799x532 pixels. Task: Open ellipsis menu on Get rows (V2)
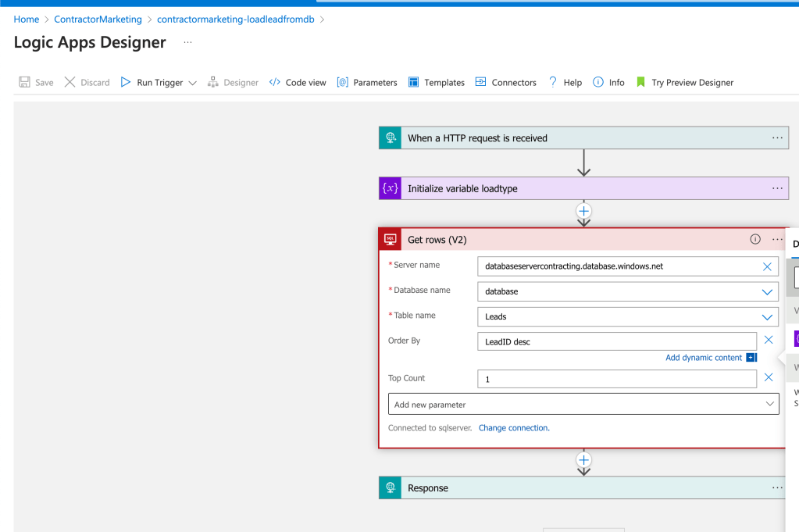point(777,240)
